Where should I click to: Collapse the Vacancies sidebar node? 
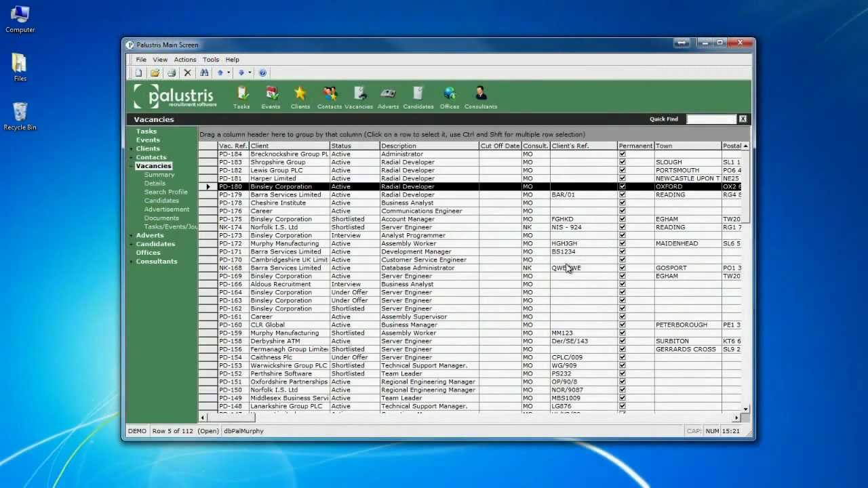(x=132, y=166)
